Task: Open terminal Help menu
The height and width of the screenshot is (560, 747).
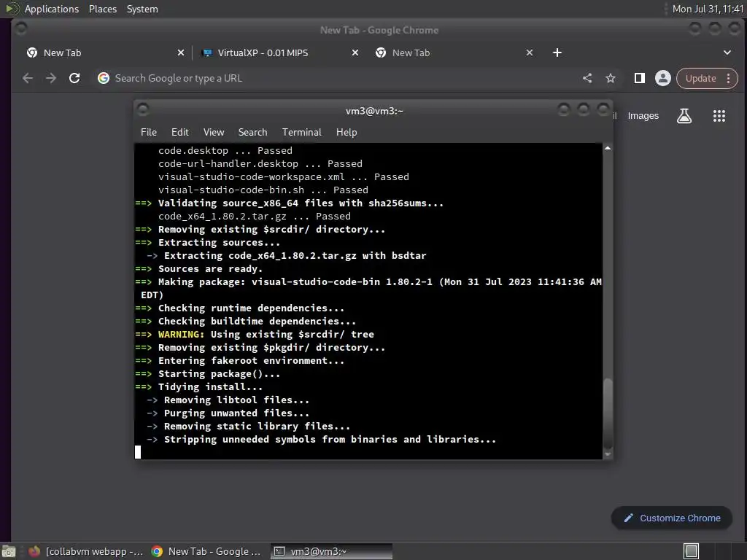Action: 347,133
